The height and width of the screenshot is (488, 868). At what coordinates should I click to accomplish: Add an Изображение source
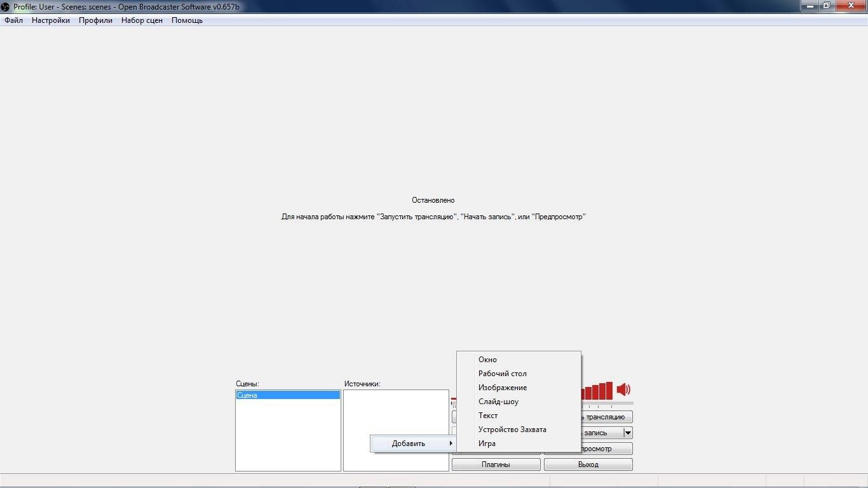pyautogui.click(x=519, y=388)
